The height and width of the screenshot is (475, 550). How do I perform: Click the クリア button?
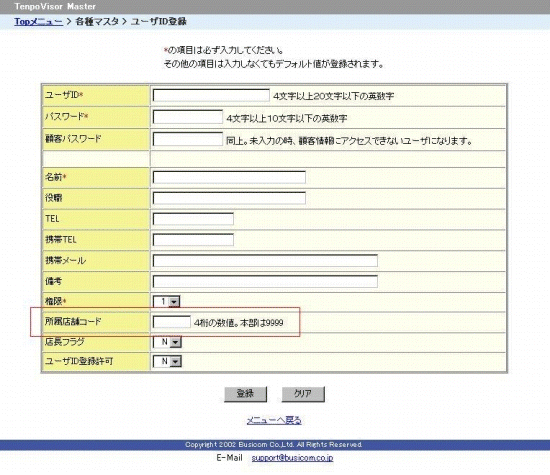coord(303,394)
